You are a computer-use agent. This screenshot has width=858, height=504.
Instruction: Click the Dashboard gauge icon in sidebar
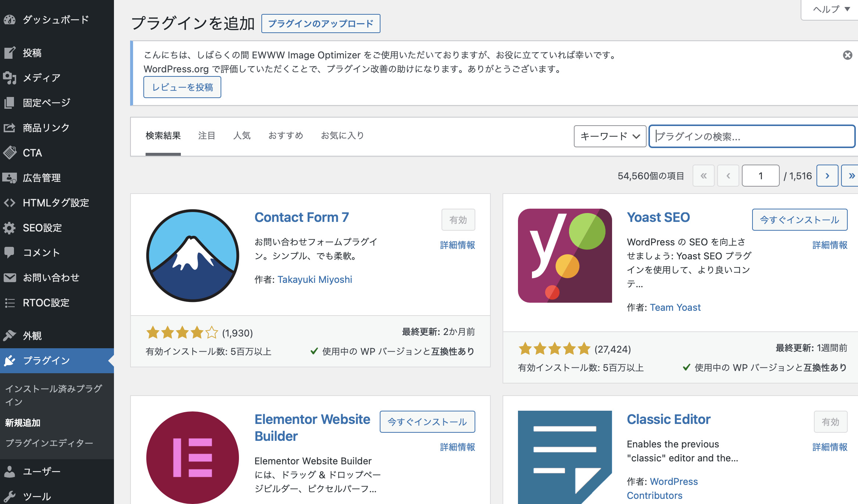10,20
